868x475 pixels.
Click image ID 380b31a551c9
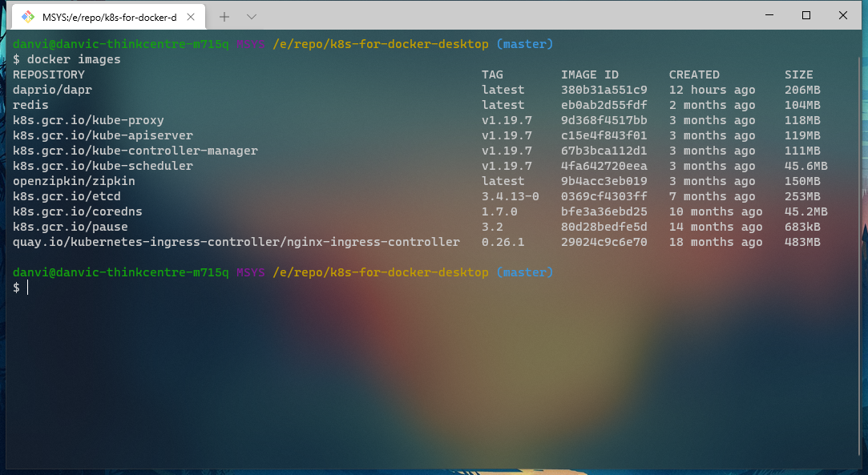click(x=604, y=90)
